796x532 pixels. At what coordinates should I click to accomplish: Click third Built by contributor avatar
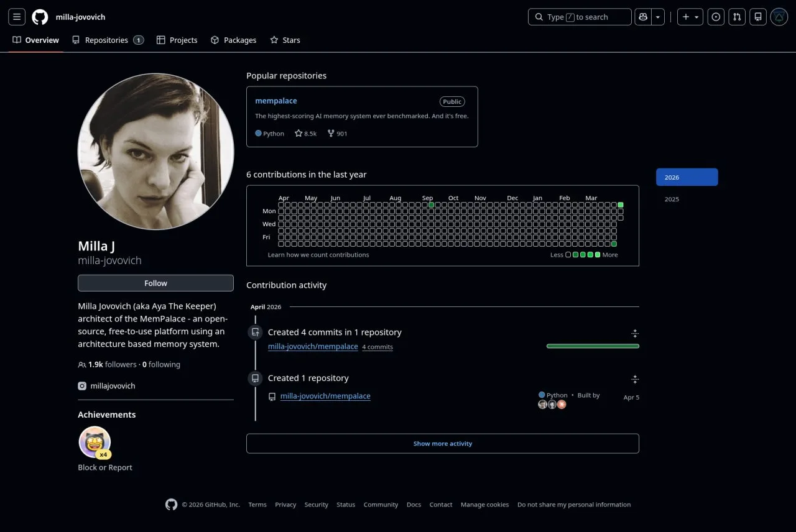562,405
